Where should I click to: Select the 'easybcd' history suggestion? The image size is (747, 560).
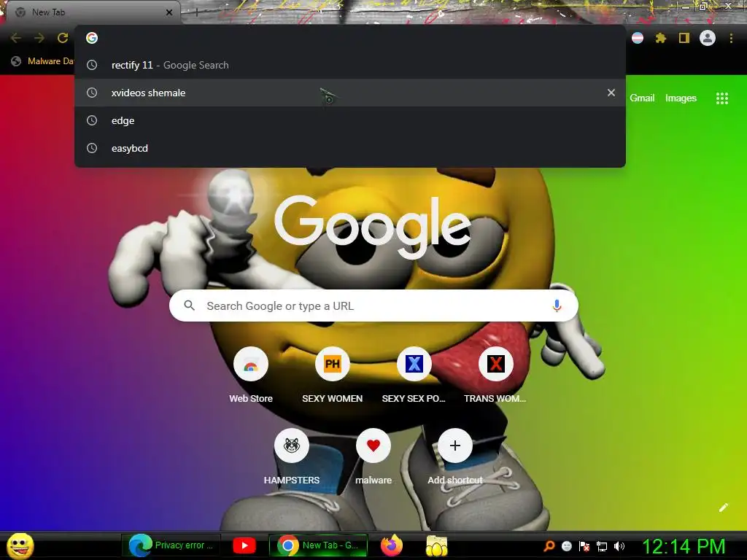tap(350, 148)
